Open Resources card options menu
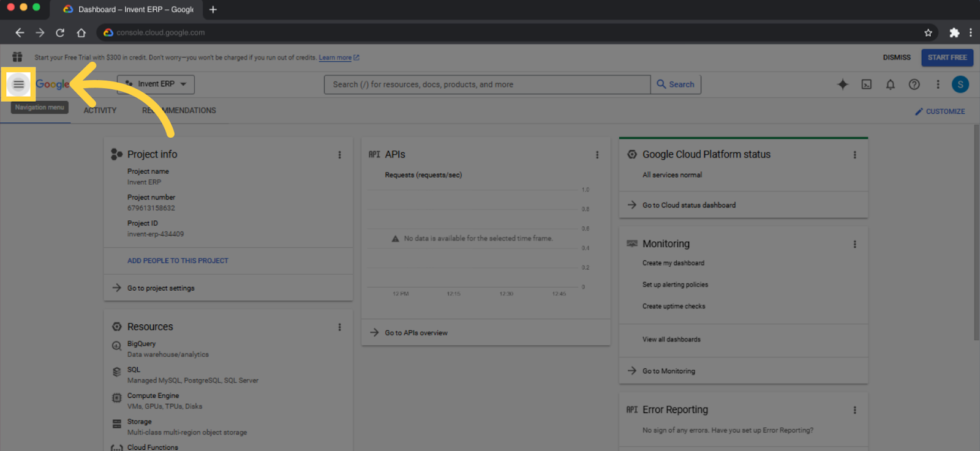Screen dimensions: 980x451 click(340, 327)
